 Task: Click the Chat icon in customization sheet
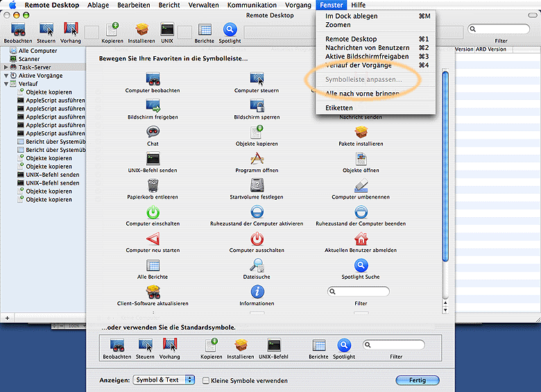pos(153,132)
